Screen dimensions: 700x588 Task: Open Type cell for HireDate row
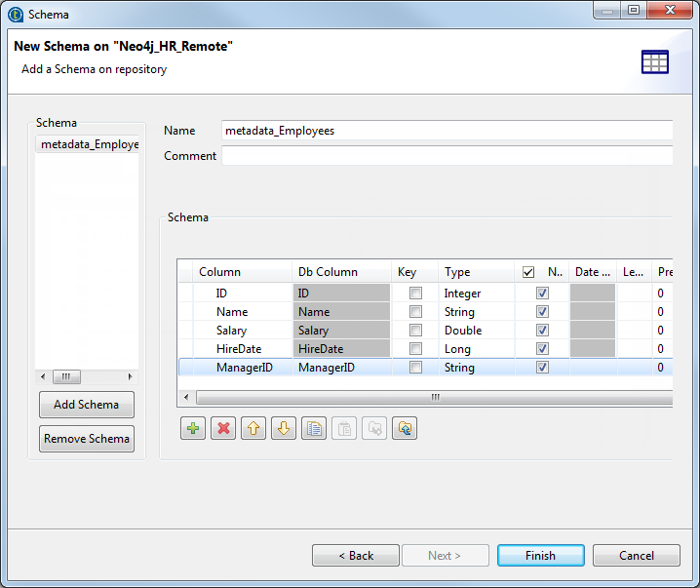point(476,349)
